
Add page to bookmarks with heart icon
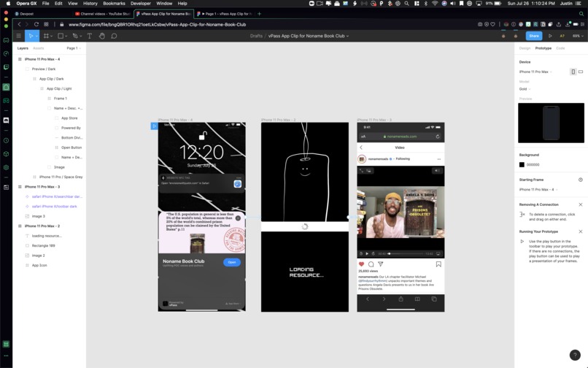pyautogui.click(x=492, y=24)
